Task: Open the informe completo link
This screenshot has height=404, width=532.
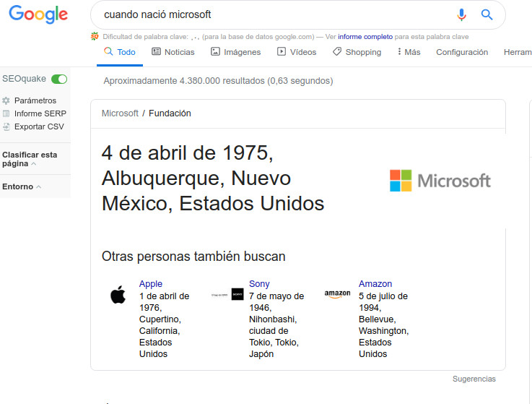Action: tap(365, 37)
